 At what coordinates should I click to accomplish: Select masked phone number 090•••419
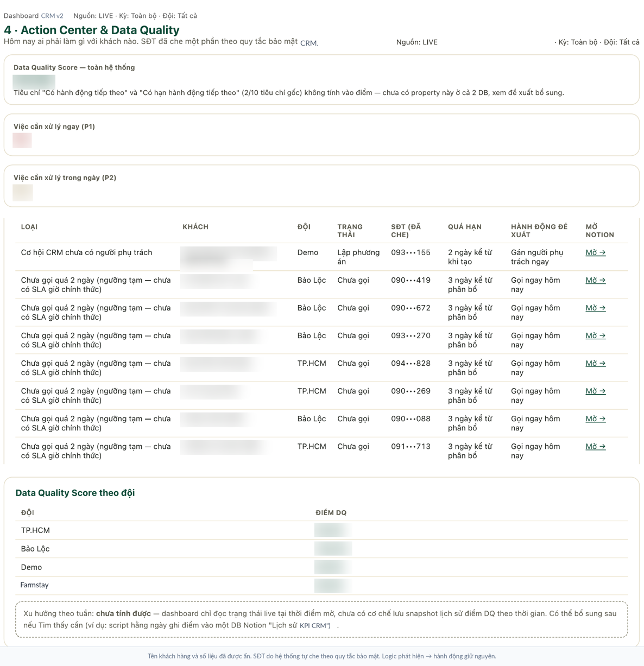(x=411, y=280)
